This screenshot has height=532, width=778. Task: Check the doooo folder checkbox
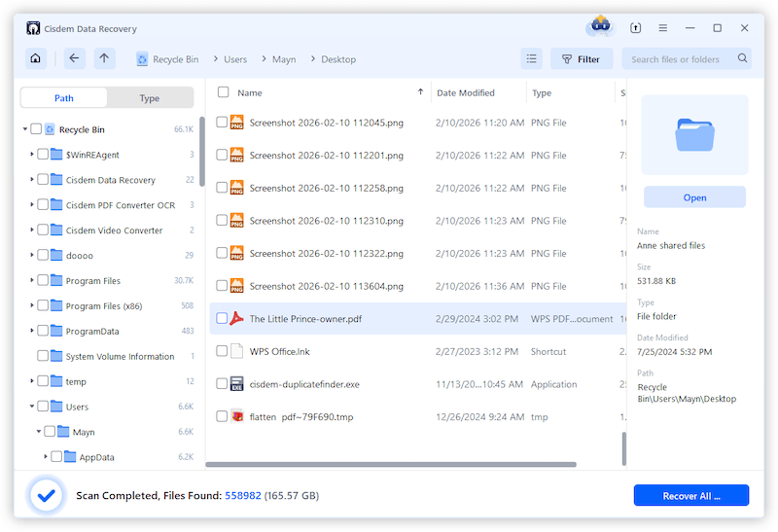[x=43, y=255]
